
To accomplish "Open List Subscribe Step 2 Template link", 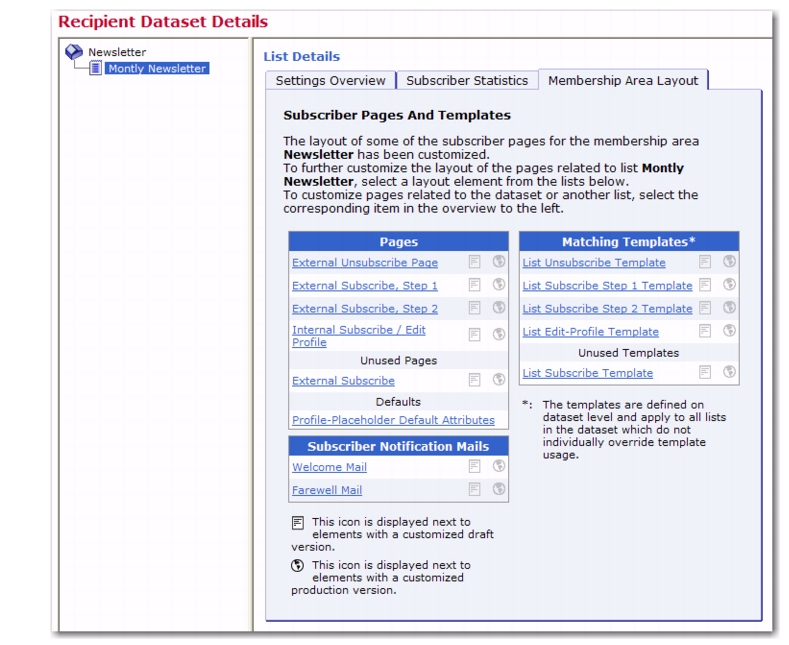I will pos(607,309).
